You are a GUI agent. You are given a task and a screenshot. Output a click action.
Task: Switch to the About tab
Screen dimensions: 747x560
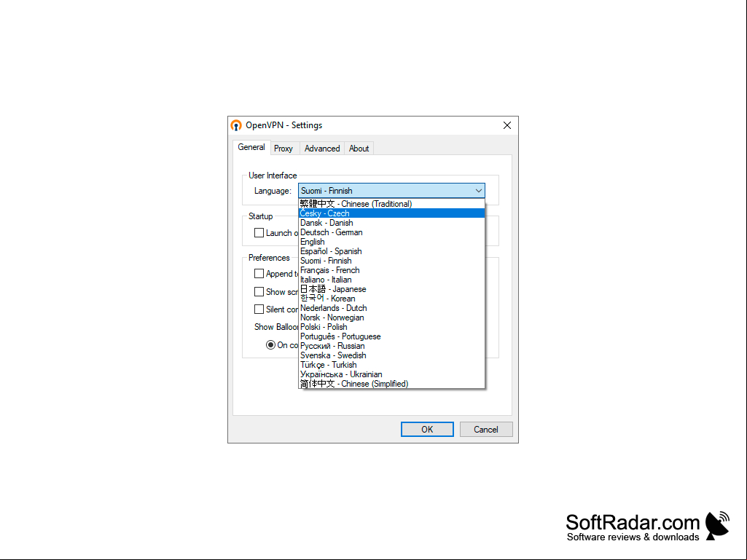click(359, 149)
